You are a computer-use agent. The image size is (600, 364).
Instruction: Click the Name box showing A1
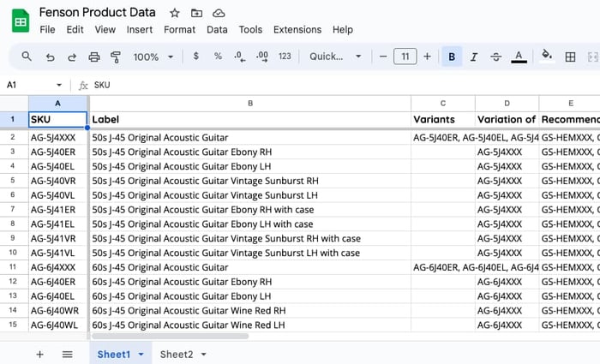click(31, 85)
